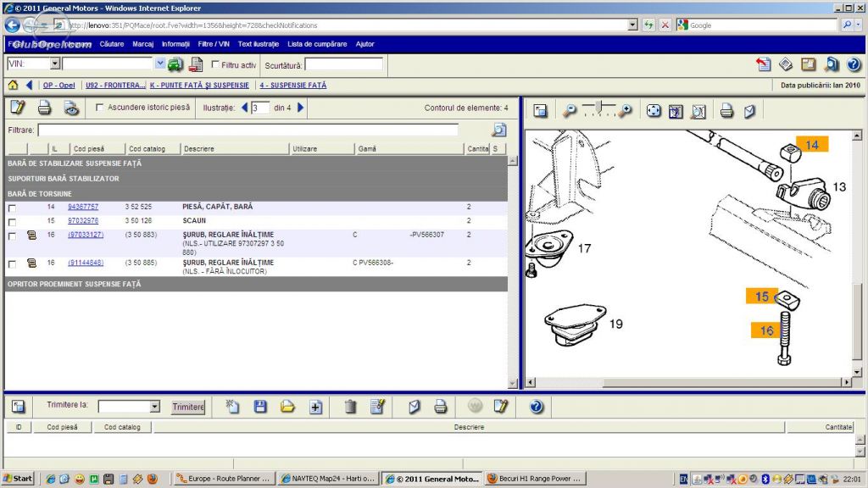
Task: Click the envelope icon in the shopping list toolbar
Action: (x=414, y=407)
